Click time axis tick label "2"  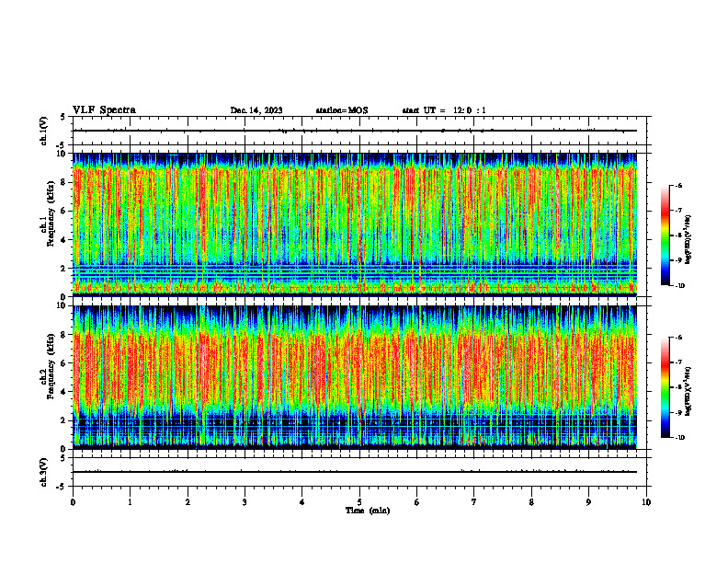[188, 502]
